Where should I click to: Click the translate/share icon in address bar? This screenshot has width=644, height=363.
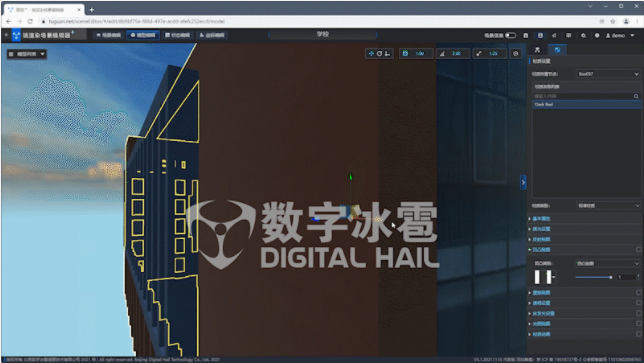click(x=602, y=21)
